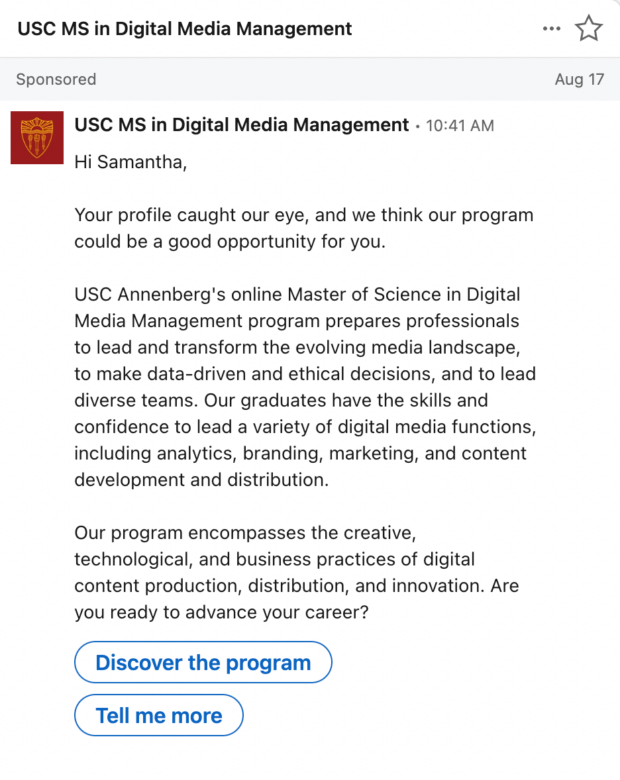Click the 10:41 AM timestamp

point(460,126)
